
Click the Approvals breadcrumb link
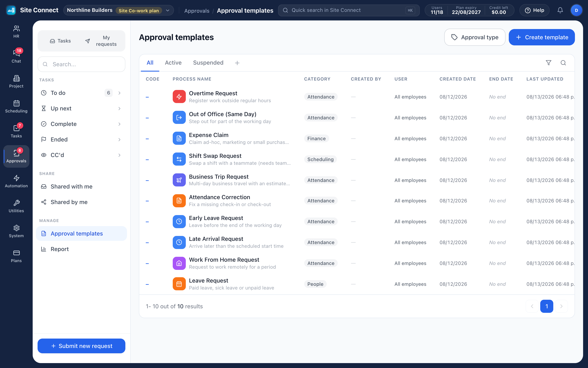click(197, 11)
